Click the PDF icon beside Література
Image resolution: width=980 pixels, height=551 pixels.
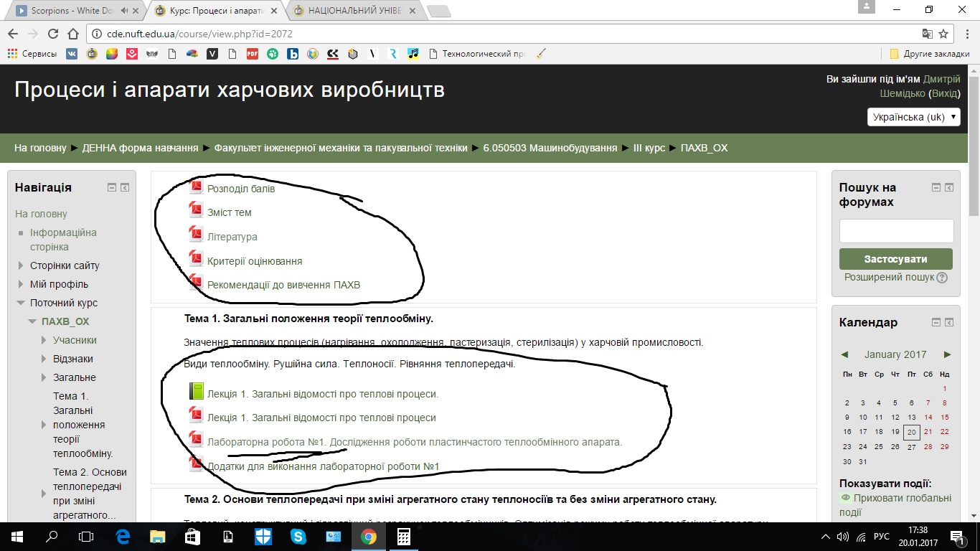pos(196,235)
